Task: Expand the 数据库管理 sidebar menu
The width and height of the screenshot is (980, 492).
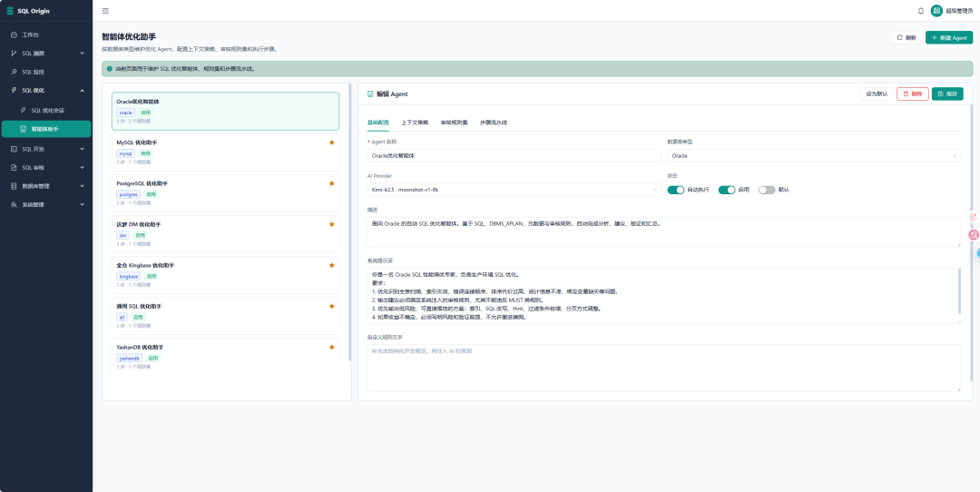Action: pos(46,186)
